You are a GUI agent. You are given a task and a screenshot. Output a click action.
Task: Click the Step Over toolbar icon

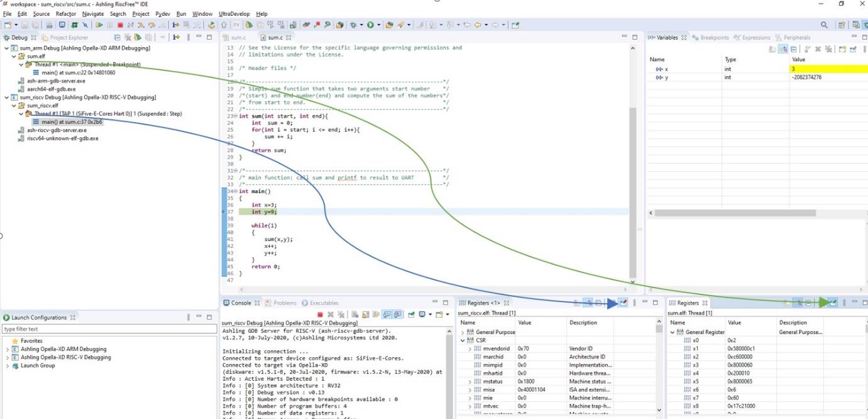pyautogui.click(x=152, y=25)
